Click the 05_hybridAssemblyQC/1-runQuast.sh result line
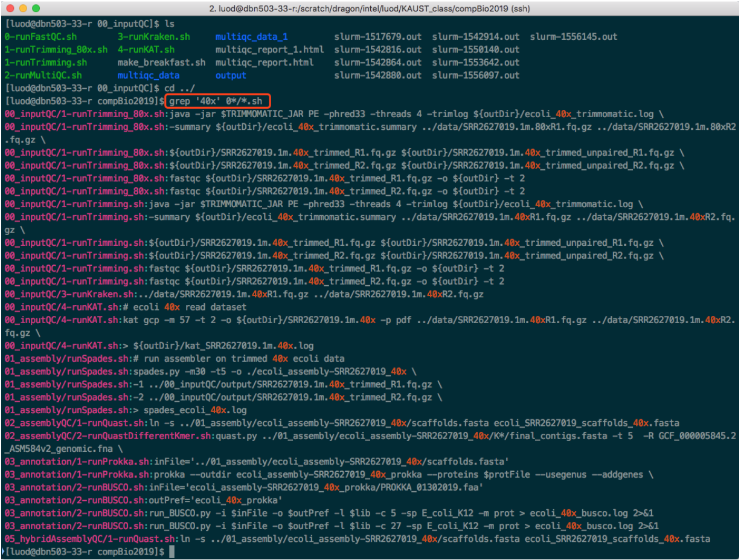 click(358, 539)
